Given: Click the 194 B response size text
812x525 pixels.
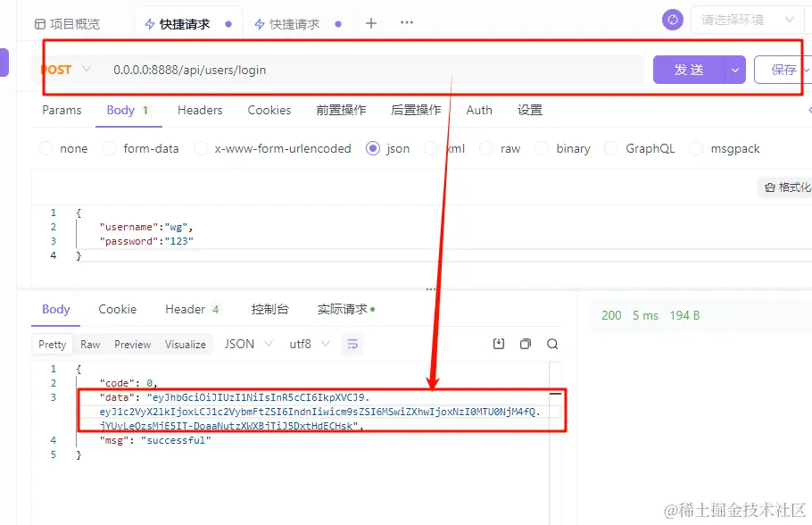Looking at the screenshot, I should (684, 315).
